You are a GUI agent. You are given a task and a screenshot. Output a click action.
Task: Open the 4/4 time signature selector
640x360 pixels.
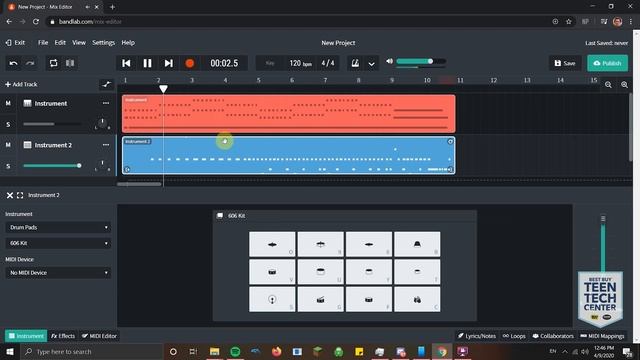(x=328, y=63)
